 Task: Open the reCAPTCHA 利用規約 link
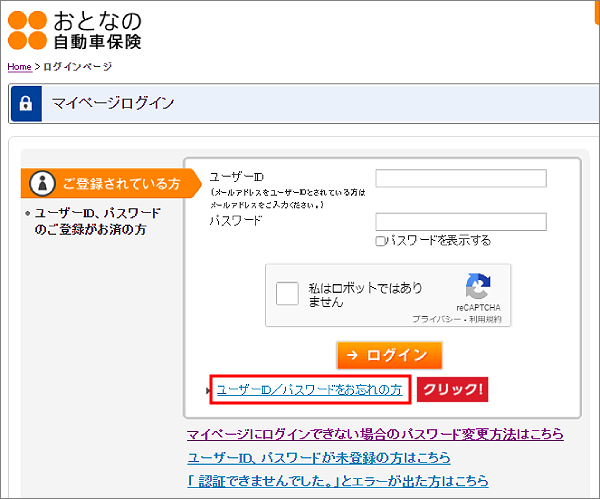(485, 319)
